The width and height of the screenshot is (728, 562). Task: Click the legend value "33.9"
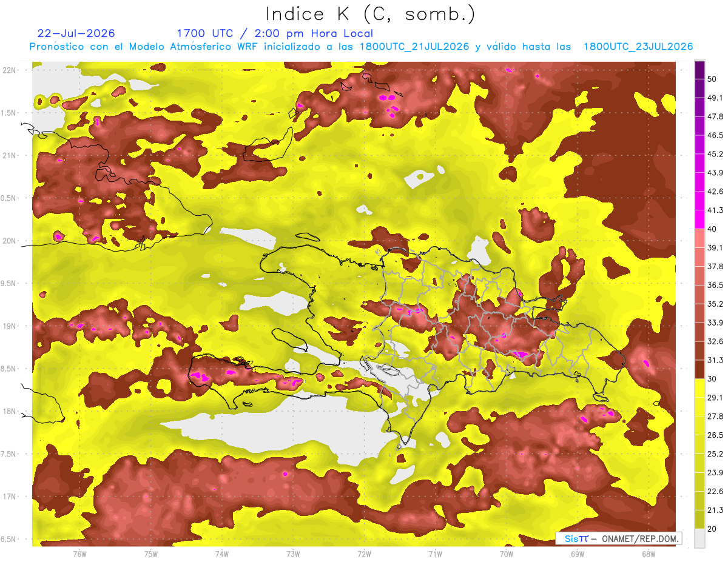pyautogui.click(x=715, y=323)
